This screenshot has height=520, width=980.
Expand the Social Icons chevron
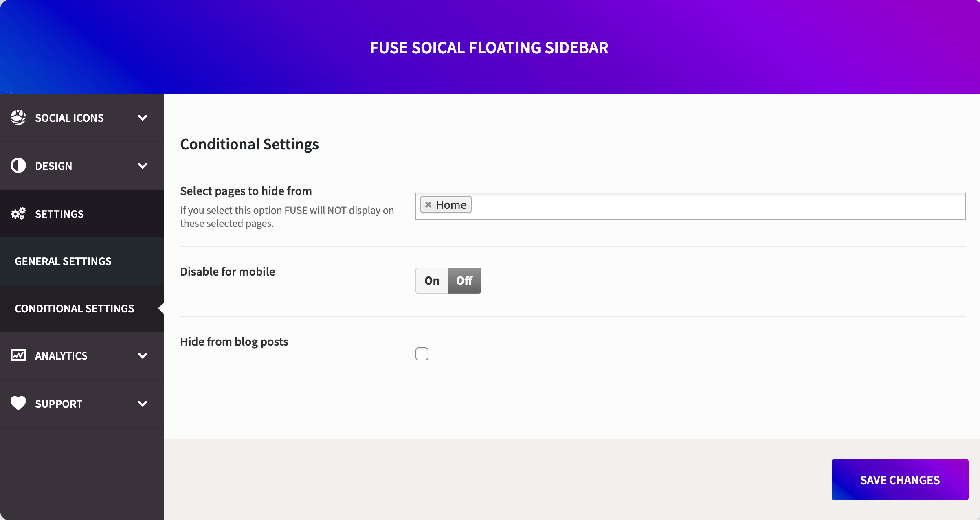143,118
